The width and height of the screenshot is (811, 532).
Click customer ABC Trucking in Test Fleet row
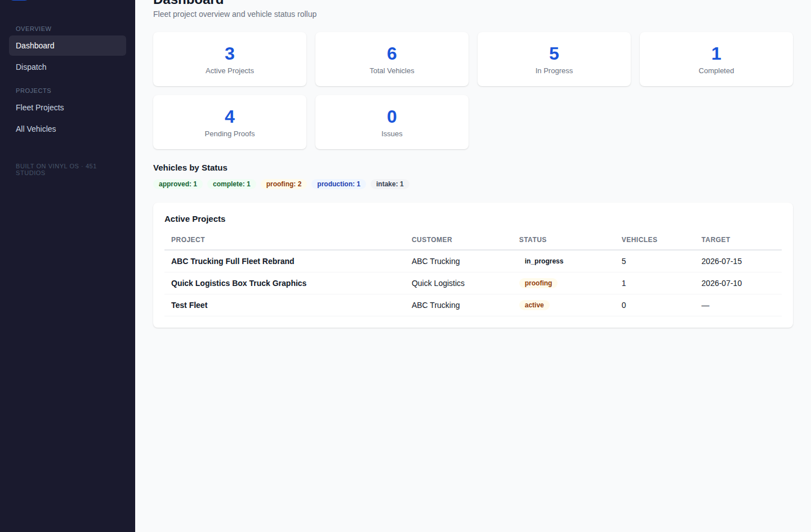point(436,305)
